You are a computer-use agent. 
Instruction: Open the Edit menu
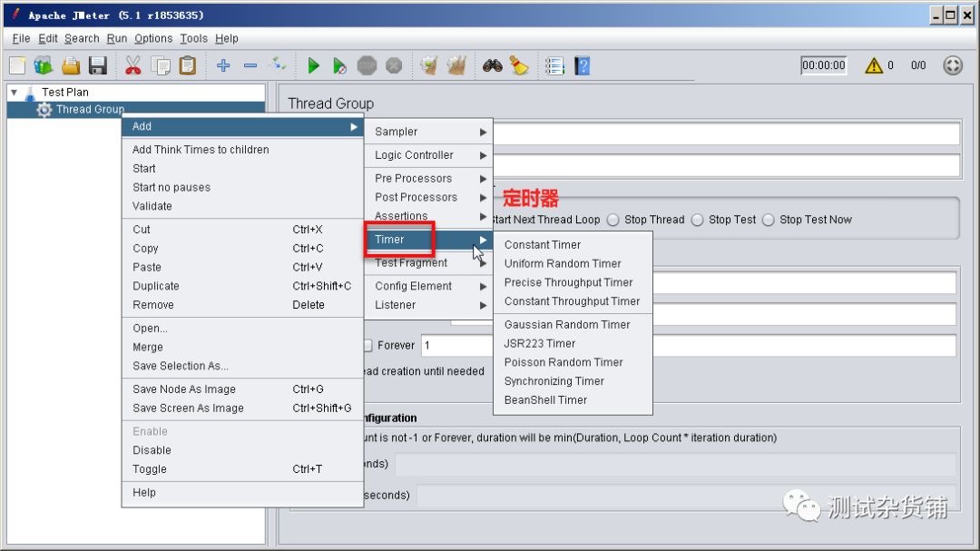click(47, 39)
